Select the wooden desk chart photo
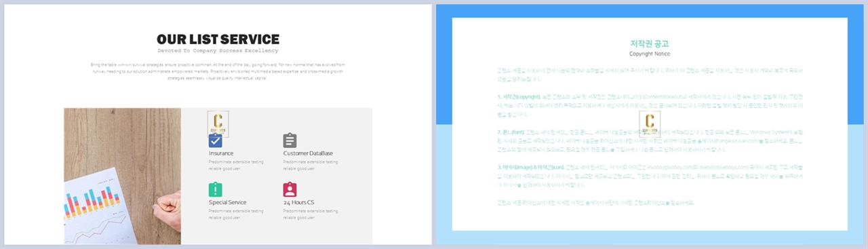Image resolution: width=868 pixels, height=249 pixels. click(x=122, y=176)
